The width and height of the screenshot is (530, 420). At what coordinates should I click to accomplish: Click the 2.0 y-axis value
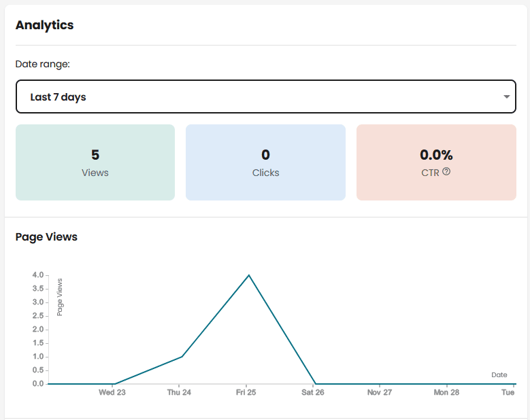click(x=38, y=329)
